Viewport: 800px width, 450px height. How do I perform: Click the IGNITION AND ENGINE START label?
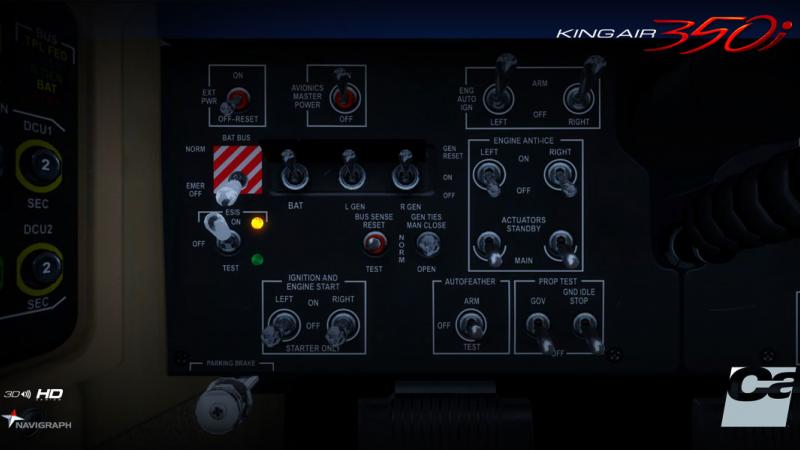[x=313, y=282]
